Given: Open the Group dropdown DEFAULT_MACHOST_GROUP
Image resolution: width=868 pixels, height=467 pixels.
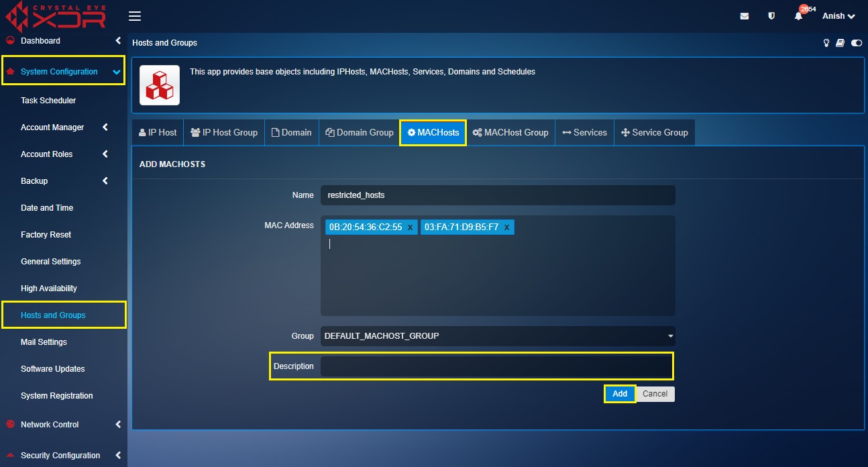Looking at the screenshot, I should pos(498,336).
